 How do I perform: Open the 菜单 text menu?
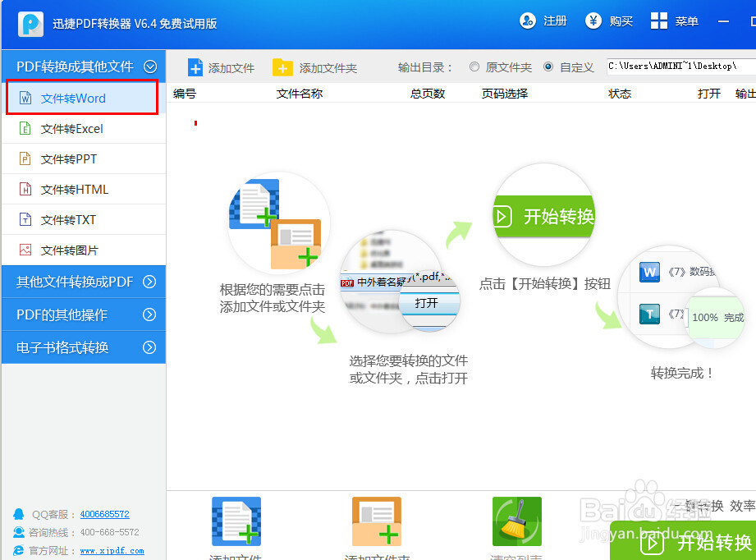(x=686, y=21)
